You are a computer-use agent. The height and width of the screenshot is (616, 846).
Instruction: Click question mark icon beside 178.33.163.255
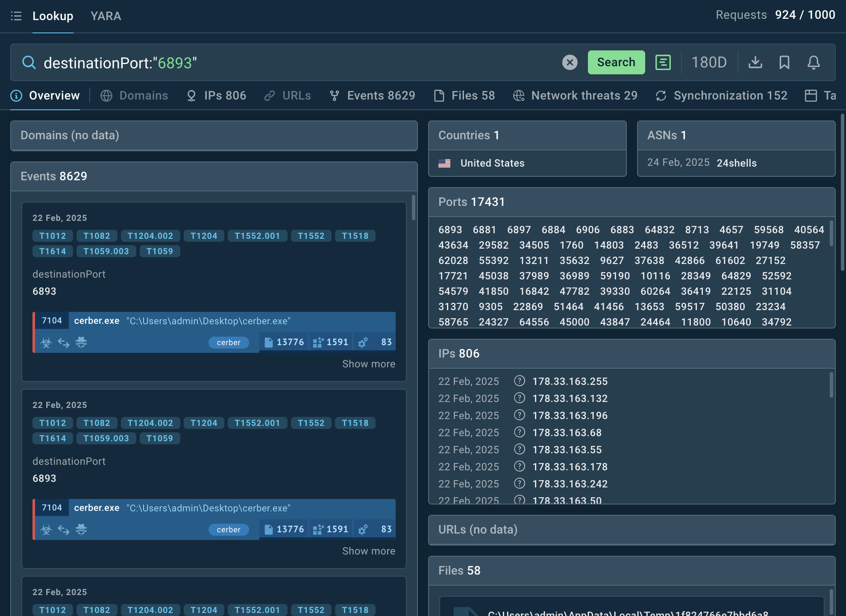tap(519, 381)
